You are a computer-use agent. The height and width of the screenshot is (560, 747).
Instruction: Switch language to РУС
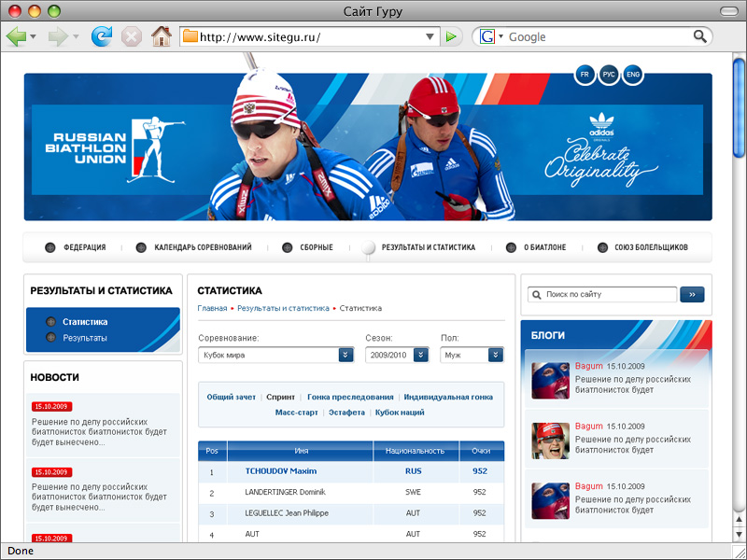(x=609, y=75)
